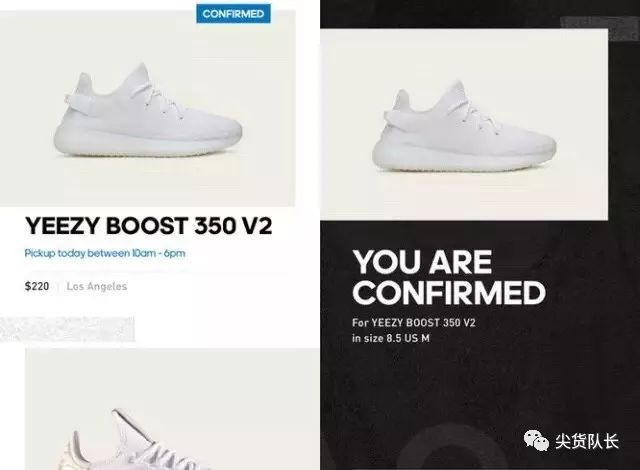The width and height of the screenshot is (640, 470).
Task: Click the YEEZY BOOST 350 V2 title
Action: (x=149, y=226)
